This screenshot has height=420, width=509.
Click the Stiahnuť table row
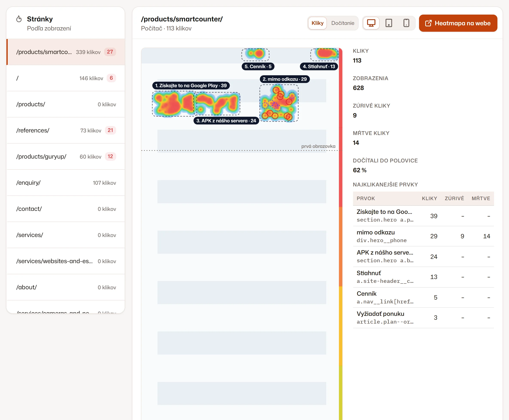(x=423, y=277)
